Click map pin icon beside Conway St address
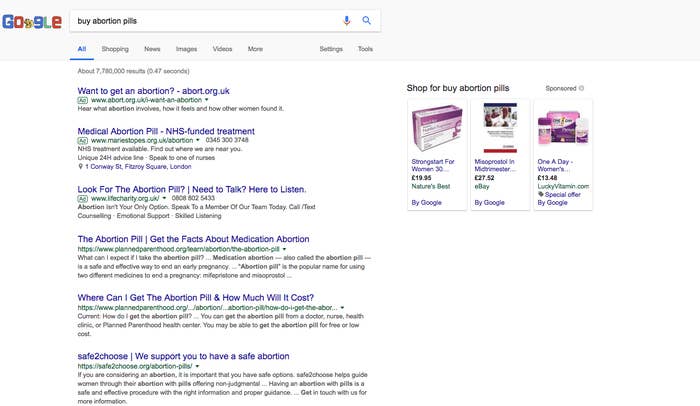 80,167
